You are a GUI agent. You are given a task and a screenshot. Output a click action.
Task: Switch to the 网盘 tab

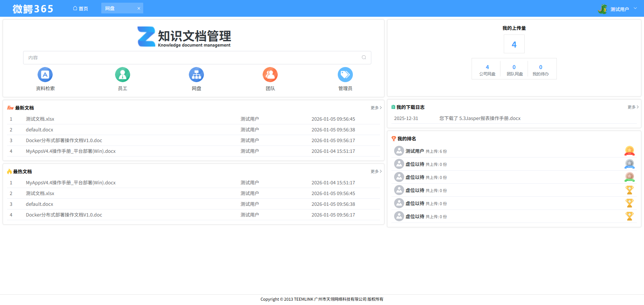[122, 8]
